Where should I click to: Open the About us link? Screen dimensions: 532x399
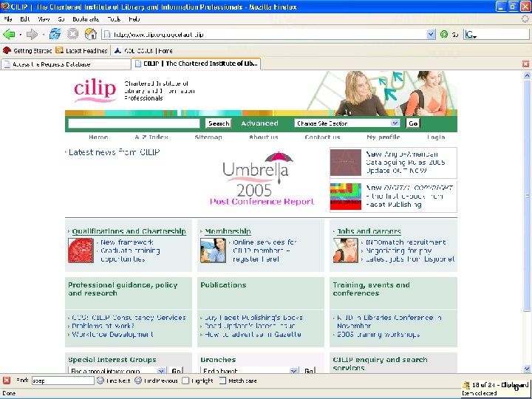(x=264, y=137)
